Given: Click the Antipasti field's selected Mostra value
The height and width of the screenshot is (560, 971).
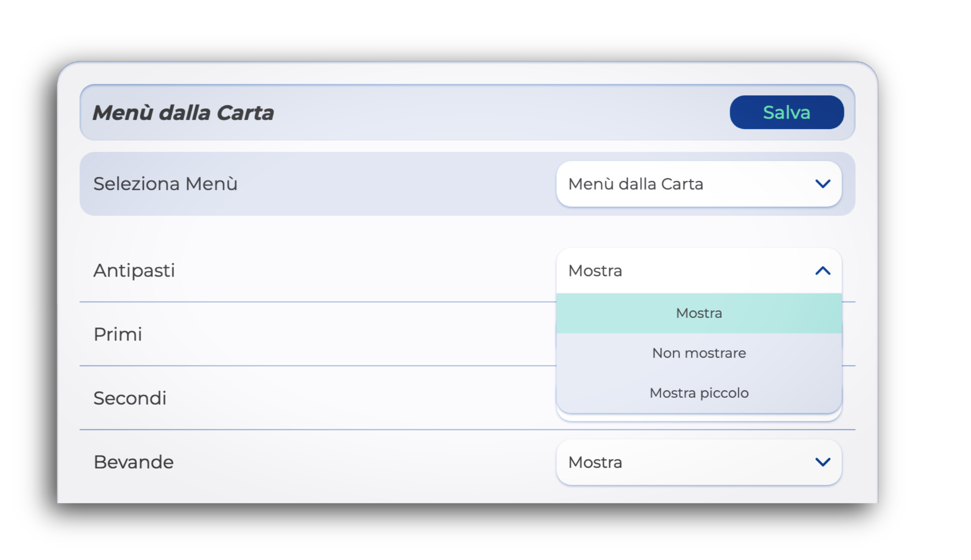Looking at the screenshot, I should [x=596, y=271].
